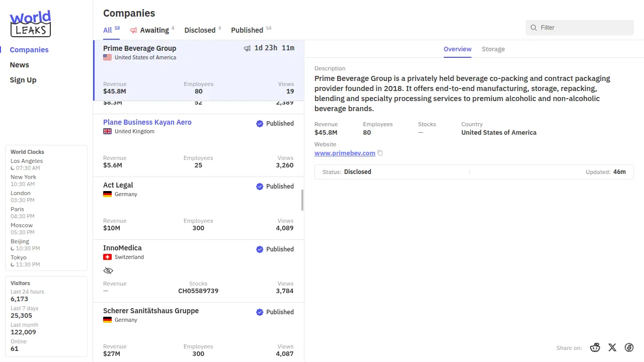Open the www.primebev.com website link
The image size is (644, 362).
[x=345, y=153]
